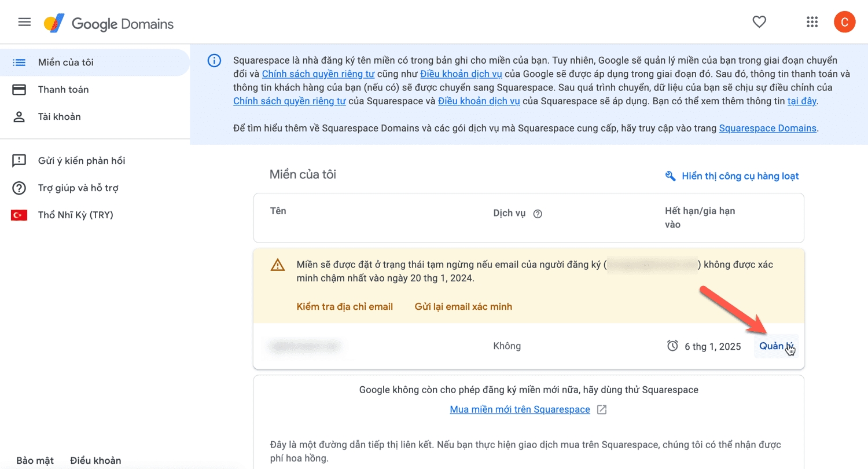The width and height of the screenshot is (868, 469).
Task: Click the alarm clock expiry icon
Action: click(x=672, y=346)
